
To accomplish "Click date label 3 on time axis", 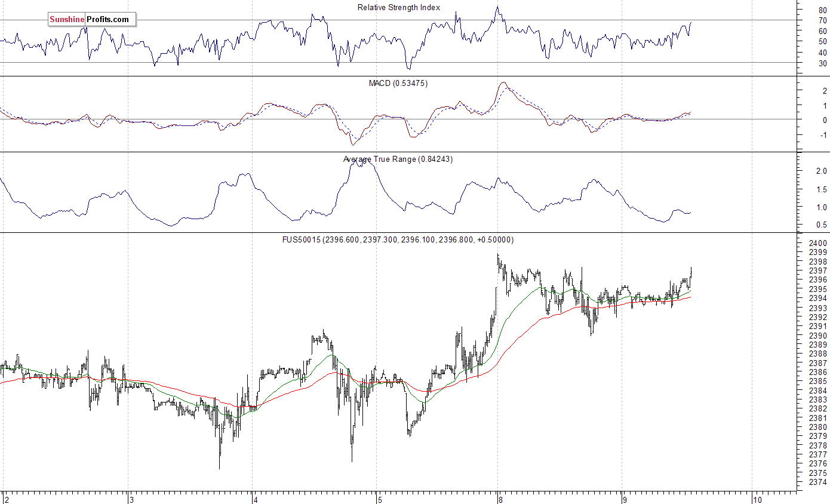I will [x=131, y=499].
